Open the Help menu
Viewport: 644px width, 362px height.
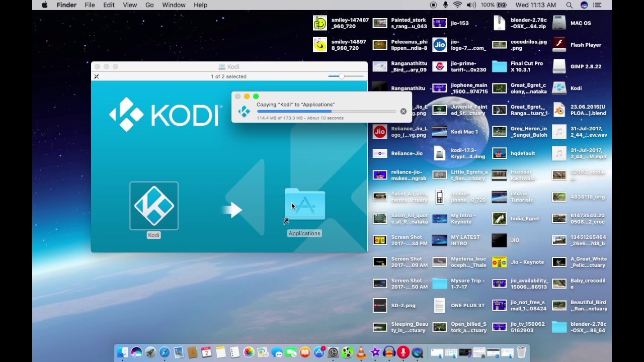(200, 5)
